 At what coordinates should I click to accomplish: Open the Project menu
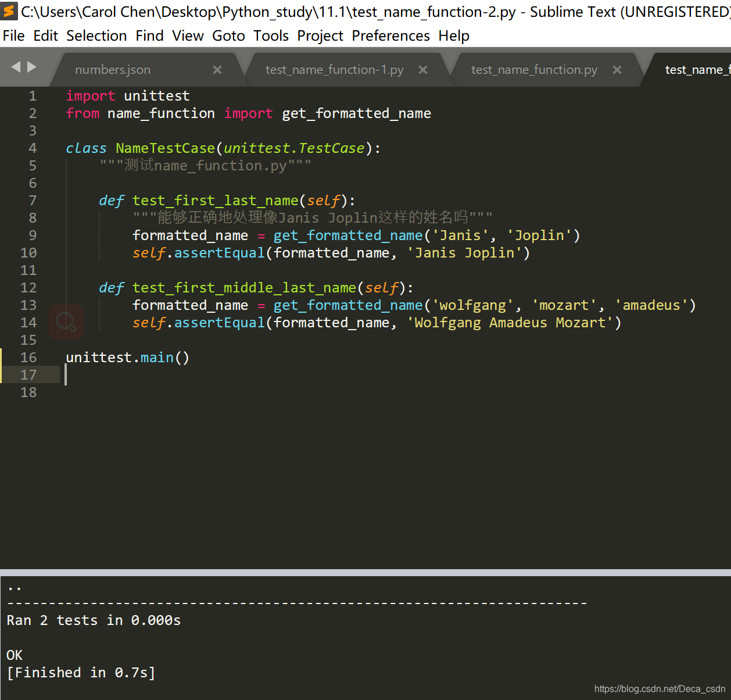320,36
